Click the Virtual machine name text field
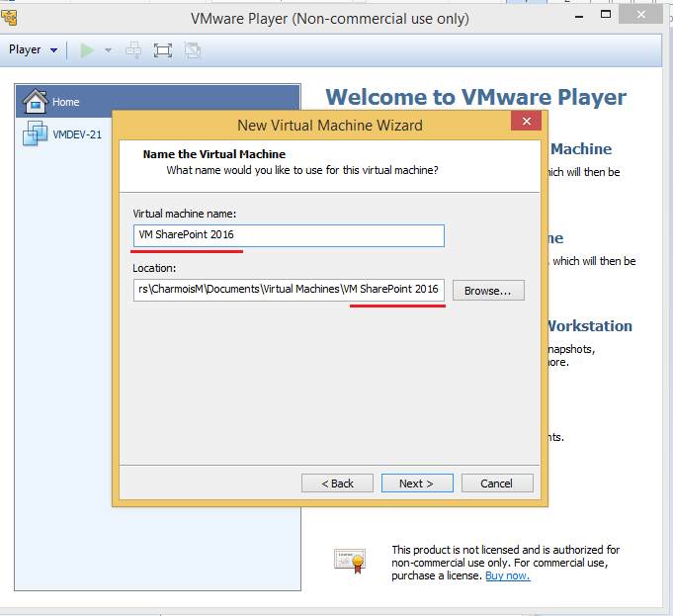 [x=289, y=235]
